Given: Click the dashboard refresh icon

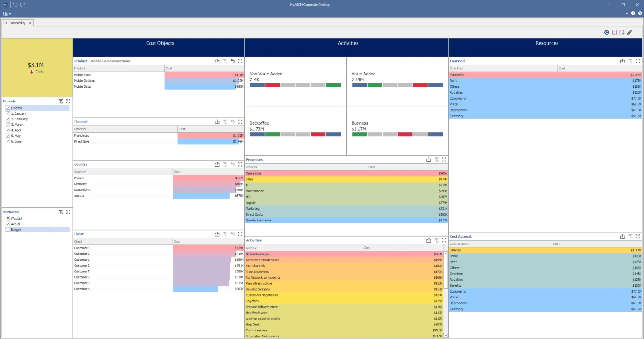Looking at the screenshot, I should pyautogui.click(x=607, y=32).
